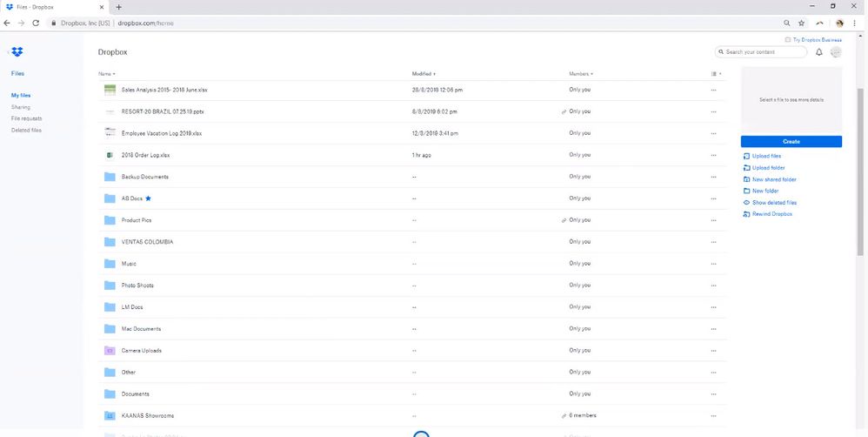Bookmark this page with the star icon
Image resolution: width=868 pixels, height=437 pixels.
(802, 23)
